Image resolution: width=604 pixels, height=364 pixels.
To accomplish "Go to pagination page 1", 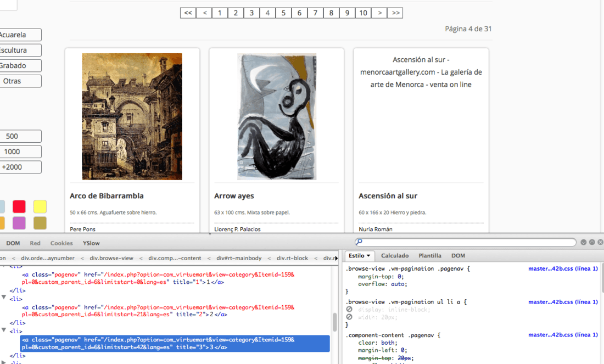I will click(x=220, y=13).
